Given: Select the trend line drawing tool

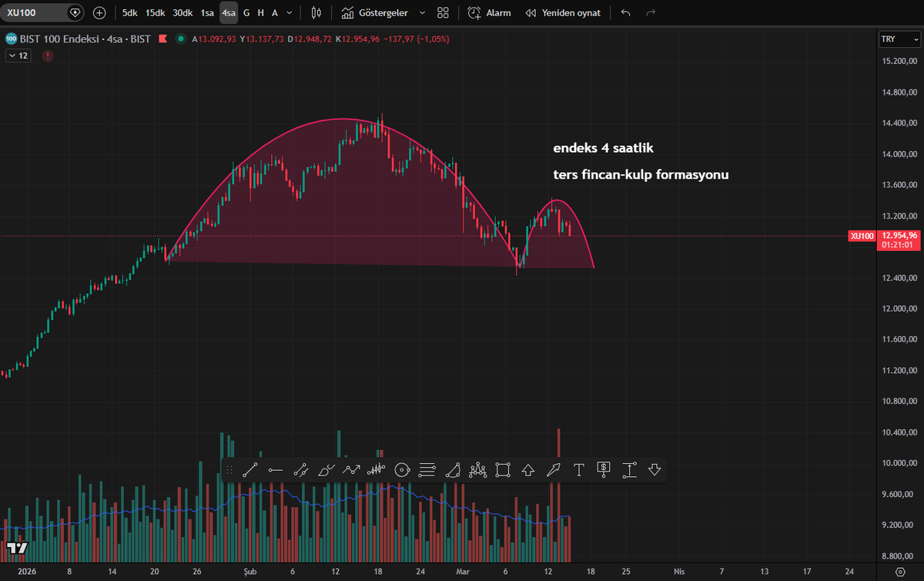Looking at the screenshot, I should tap(250, 469).
